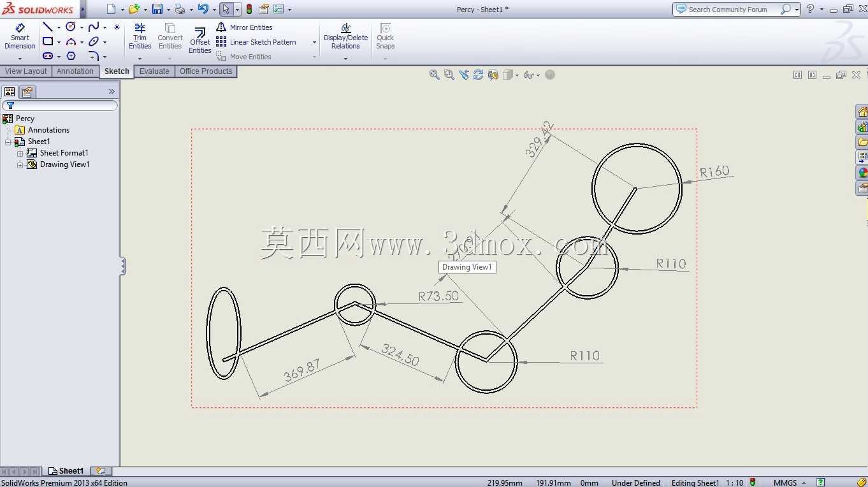The width and height of the screenshot is (868, 487).
Task: Collapse the Sheet1 tree node
Action: 8,142
